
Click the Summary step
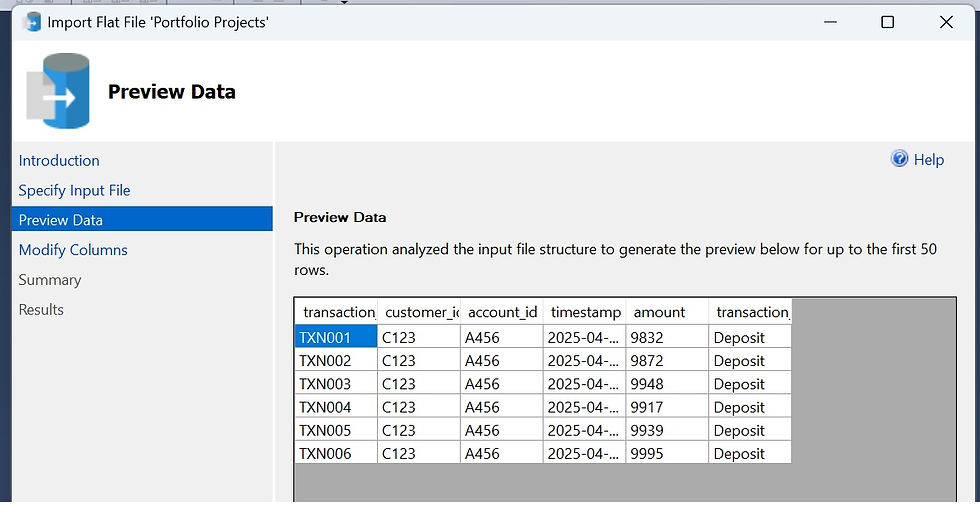pyautogui.click(x=50, y=280)
